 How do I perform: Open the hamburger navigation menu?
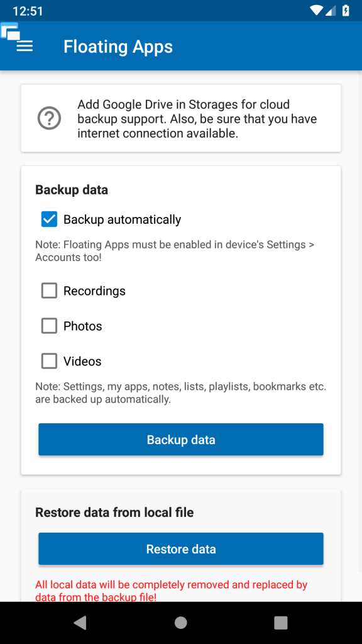point(25,47)
